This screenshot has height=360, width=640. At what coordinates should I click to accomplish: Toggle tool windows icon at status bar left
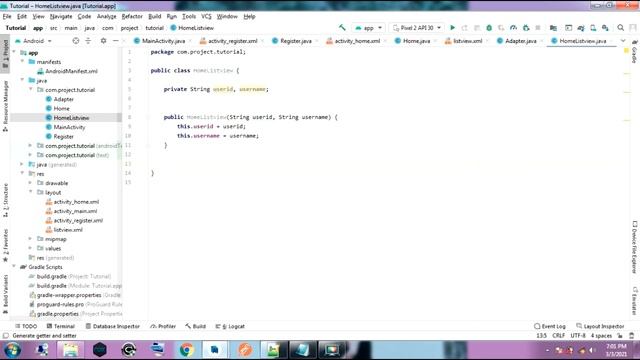(x=6, y=336)
